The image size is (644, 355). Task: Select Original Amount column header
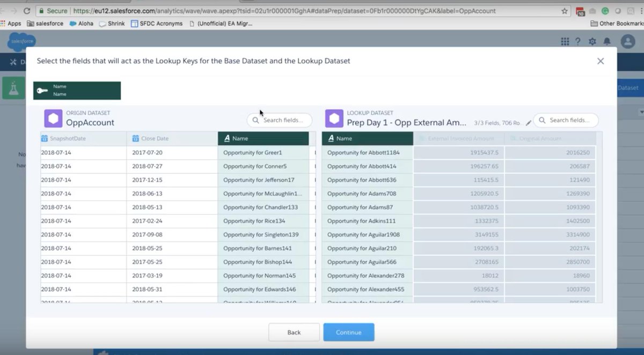pos(550,138)
